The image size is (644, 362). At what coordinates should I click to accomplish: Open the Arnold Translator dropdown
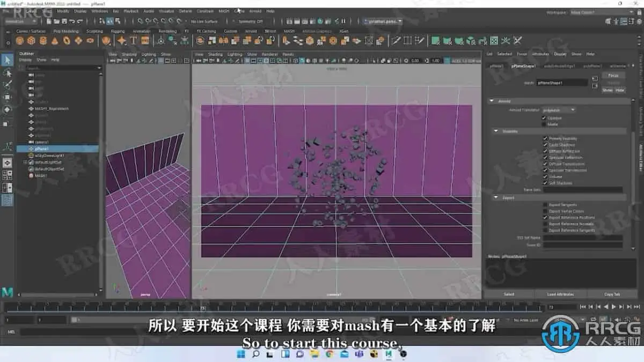pos(559,110)
